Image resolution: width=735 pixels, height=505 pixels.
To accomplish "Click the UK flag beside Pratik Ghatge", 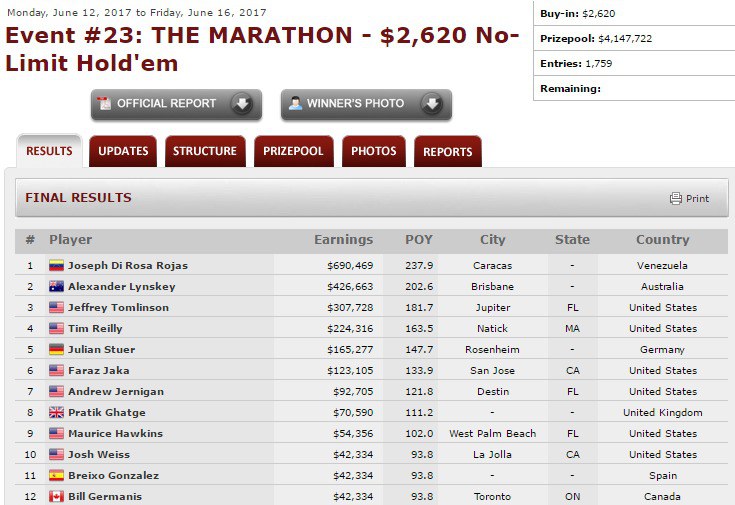I will click(57, 413).
